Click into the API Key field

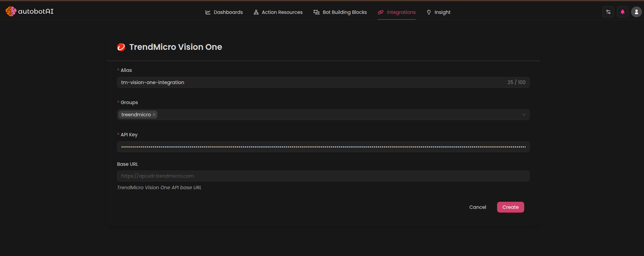[323, 147]
